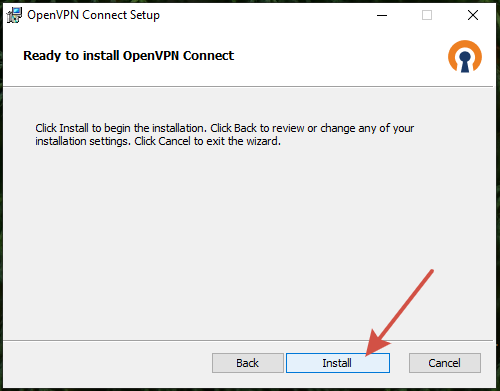Click the "Click Install to begin" instruction line
The height and width of the screenshot is (391, 500).
(224, 128)
